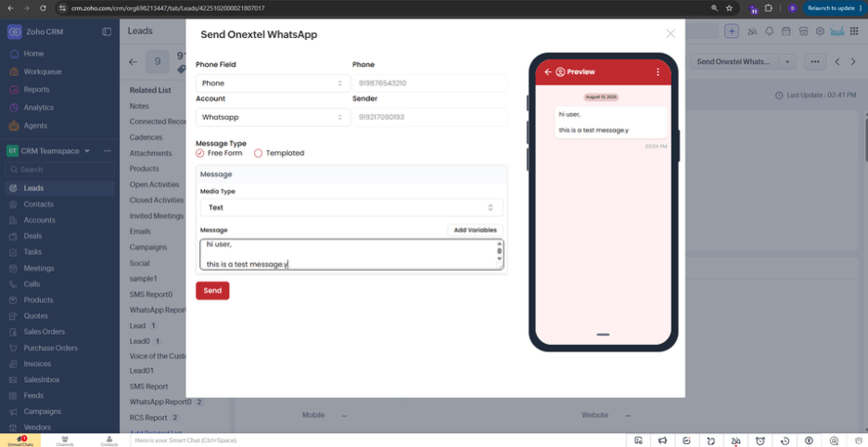Click inside the Message text box
The image size is (868, 447).
[x=348, y=255]
